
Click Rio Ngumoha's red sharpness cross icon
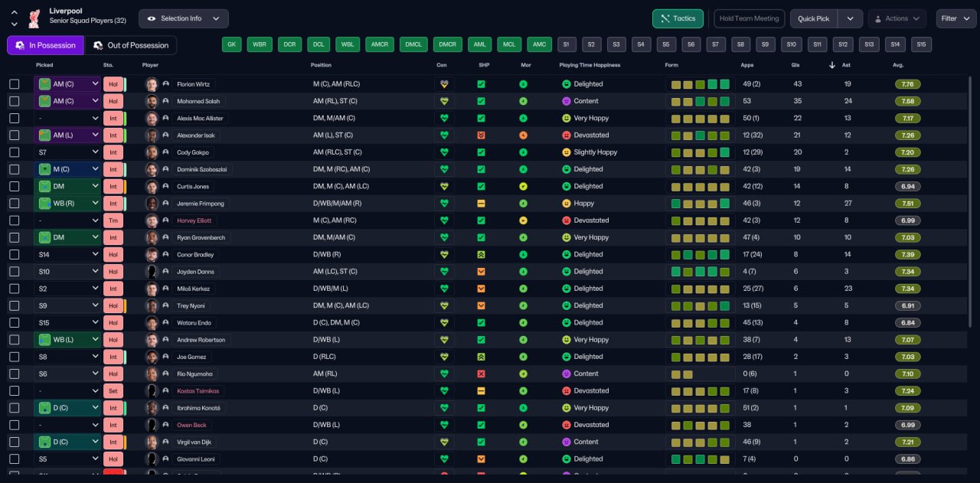click(x=481, y=374)
